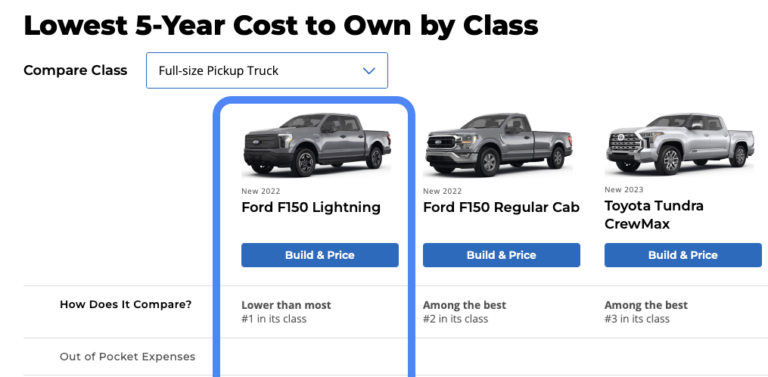Select the Ford F150 Regular Cab truck image

pos(498,145)
